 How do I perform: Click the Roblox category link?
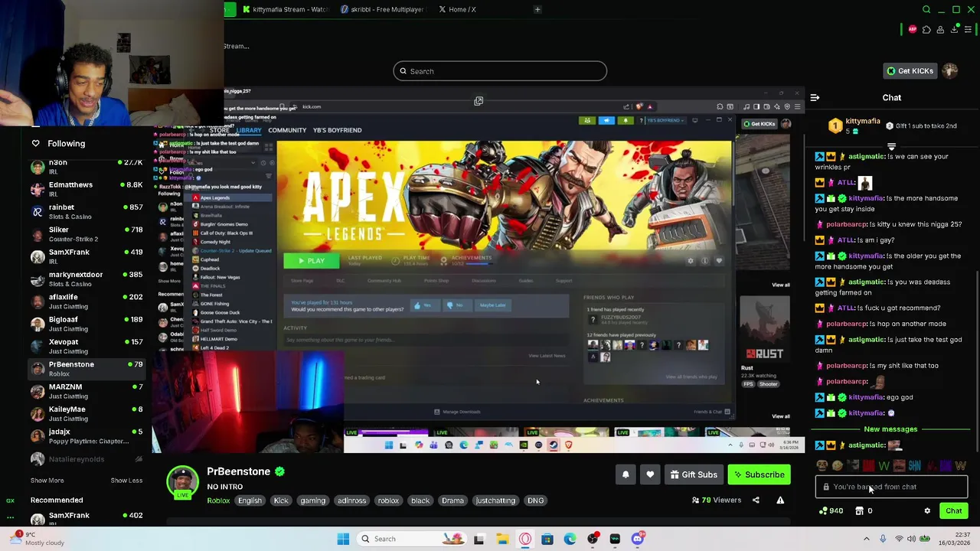coord(218,500)
